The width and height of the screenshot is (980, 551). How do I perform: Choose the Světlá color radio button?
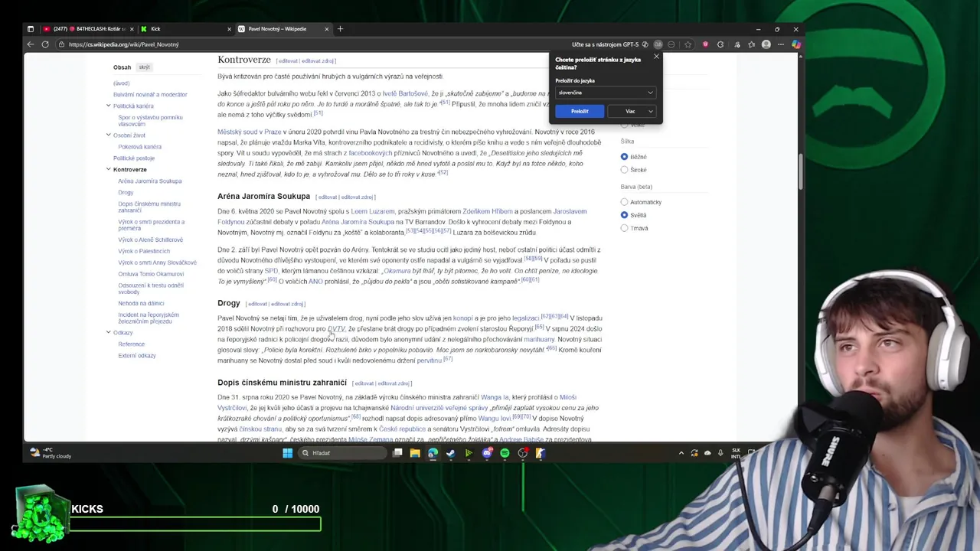point(624,215)
